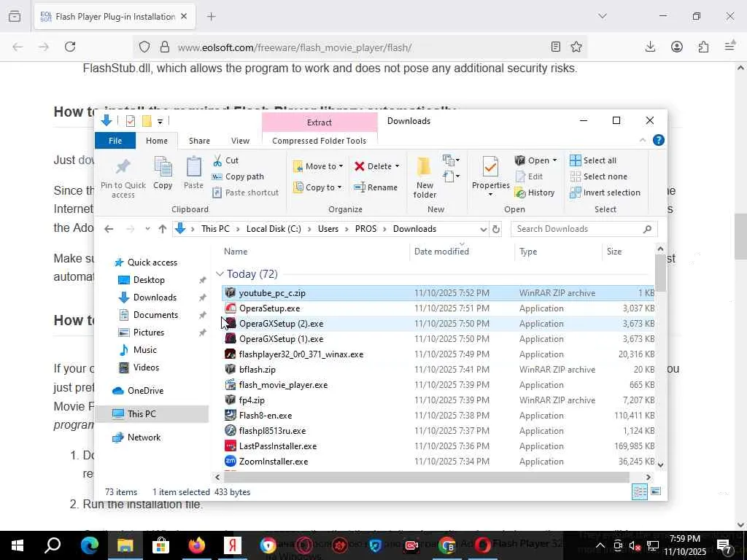Open recent locations dropdown arrow
Image resolution: width=747 pixels, height=560 pixels.
(x=147, y=229)
